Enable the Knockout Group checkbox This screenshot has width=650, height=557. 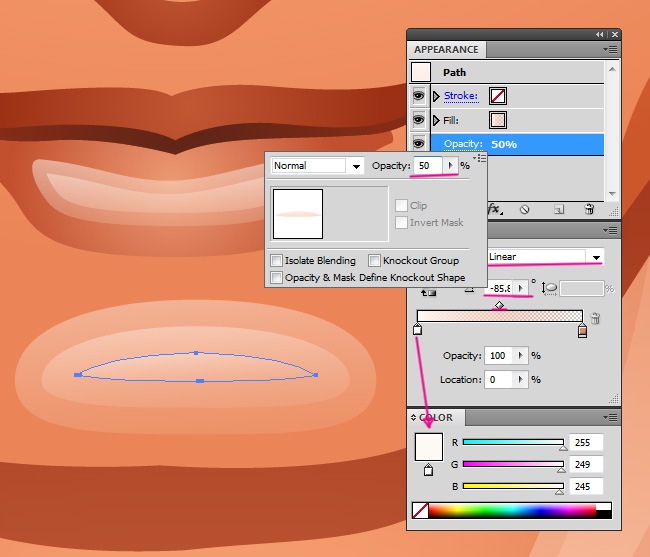tap(375, 261)
